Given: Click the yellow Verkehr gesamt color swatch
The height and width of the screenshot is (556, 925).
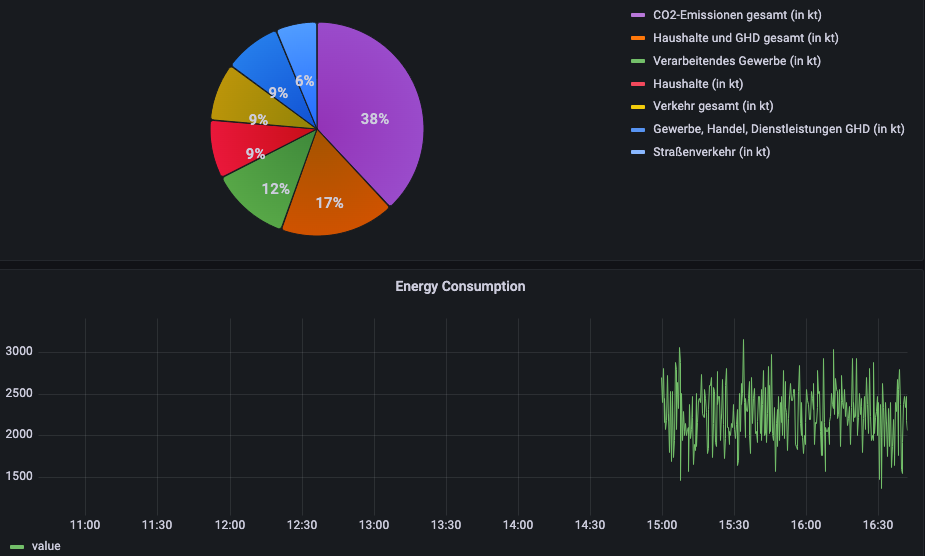Looking at the screenshot, I should tap(637, 107).
